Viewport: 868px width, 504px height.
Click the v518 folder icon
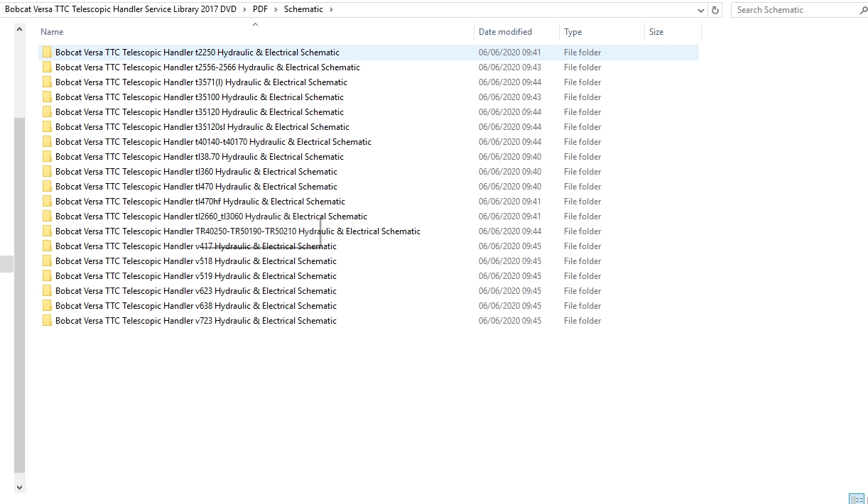tap(47, 261)
